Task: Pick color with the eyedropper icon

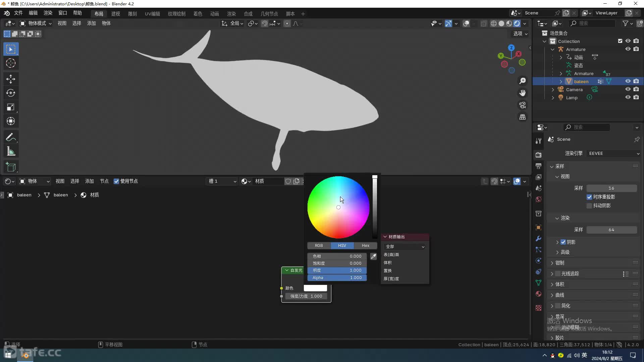Action: [x=373, y=256]
